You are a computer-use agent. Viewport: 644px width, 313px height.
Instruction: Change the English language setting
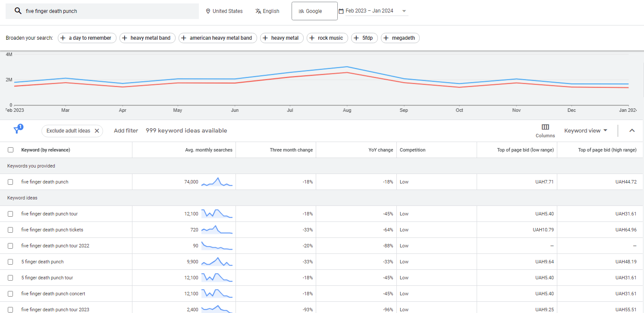[267, 11]
